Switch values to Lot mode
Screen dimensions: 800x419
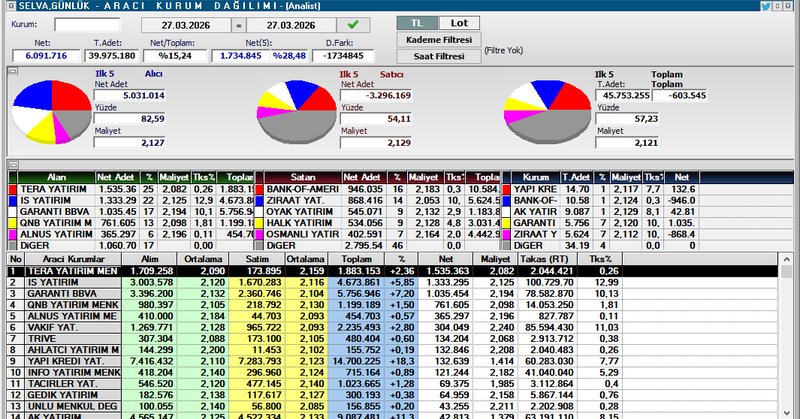tap(458, 22)
